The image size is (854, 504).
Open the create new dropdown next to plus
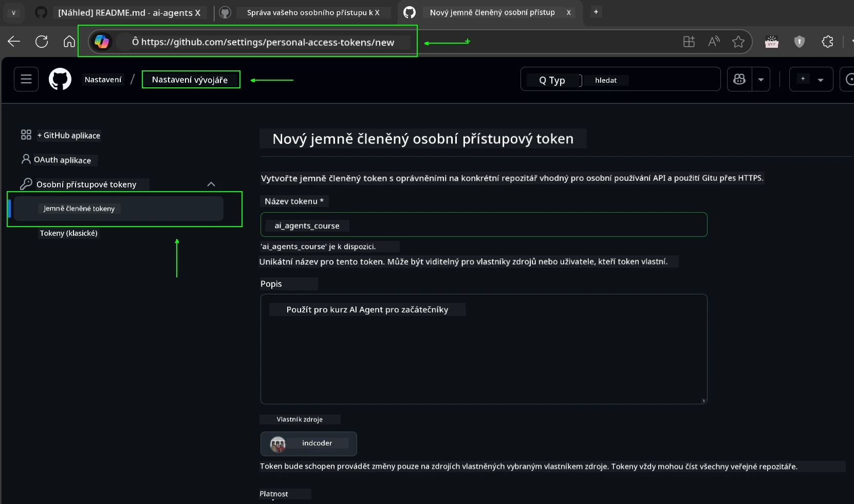point(821,79)
